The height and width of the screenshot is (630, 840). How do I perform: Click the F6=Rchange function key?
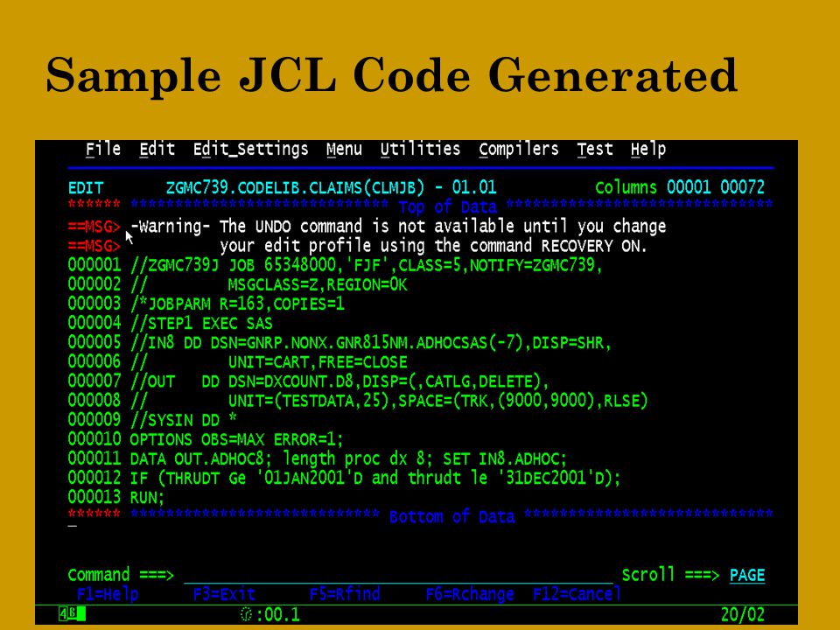(x=470, y=594)
